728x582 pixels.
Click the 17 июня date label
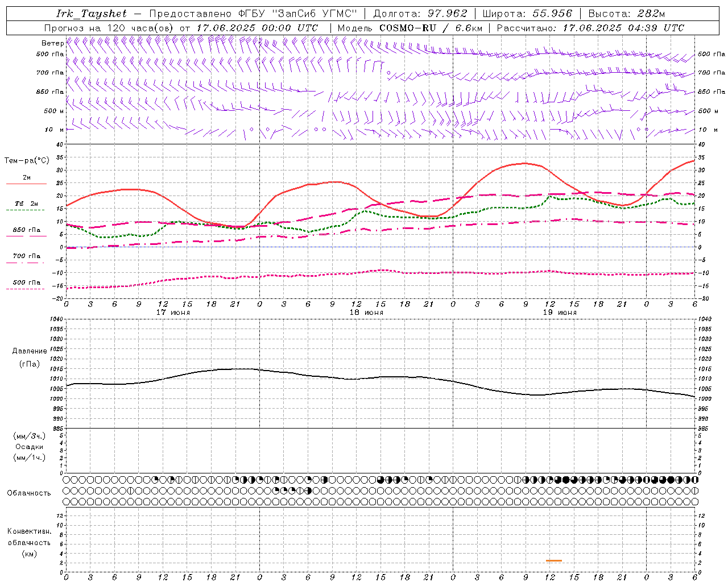pyautogui.click(x=173, y=313)
